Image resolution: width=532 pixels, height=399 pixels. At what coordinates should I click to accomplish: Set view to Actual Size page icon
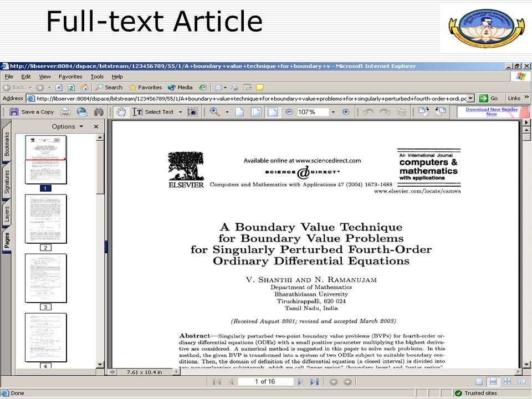(x=239, y=111)
